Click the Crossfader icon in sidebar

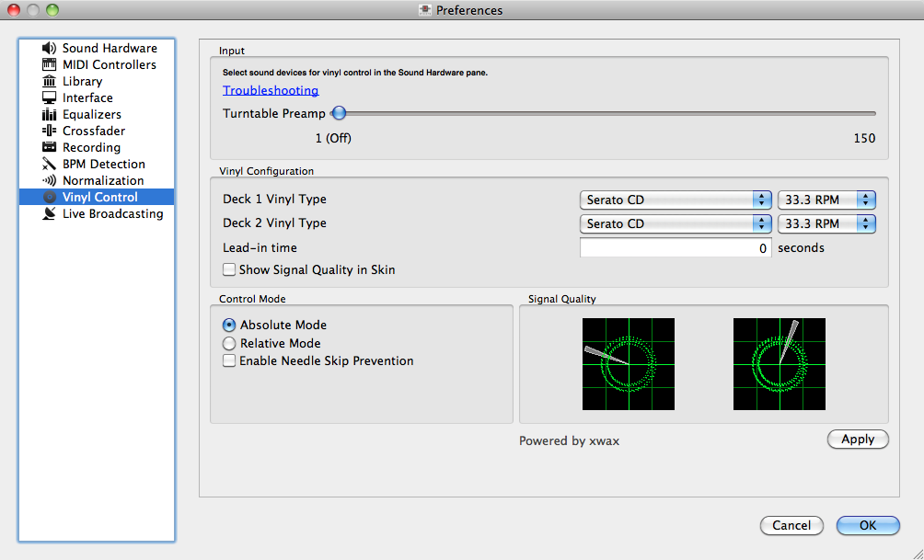[x=50, y=131]
